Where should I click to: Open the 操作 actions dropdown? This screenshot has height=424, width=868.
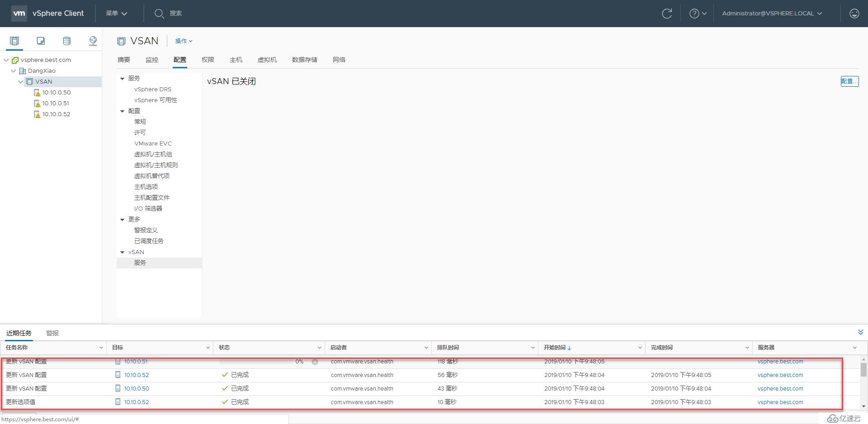click(x=184, y=41)
